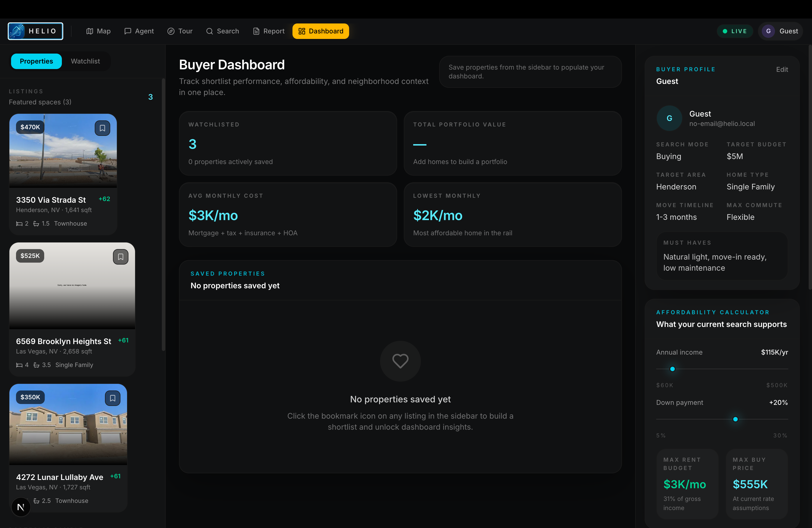
Task: Open the Map view
Action: click(x=98, y=31)
